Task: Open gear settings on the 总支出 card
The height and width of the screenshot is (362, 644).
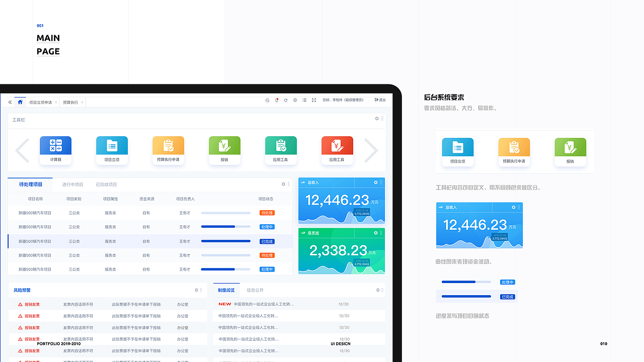Action: (375, 233)
